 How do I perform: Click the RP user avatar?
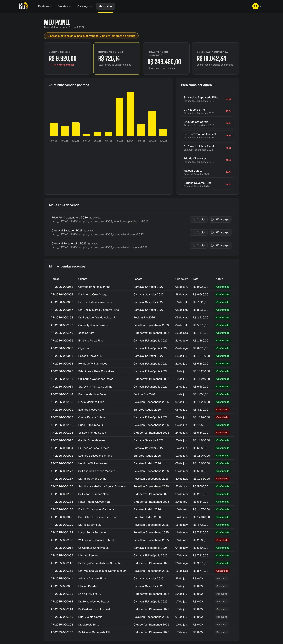tap(255, 6)
